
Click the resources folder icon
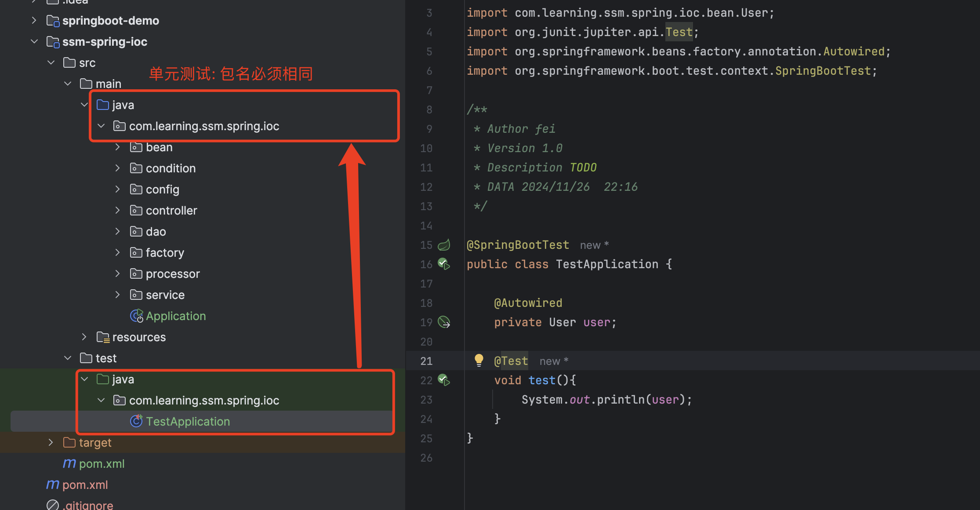[x=103, y=337]
